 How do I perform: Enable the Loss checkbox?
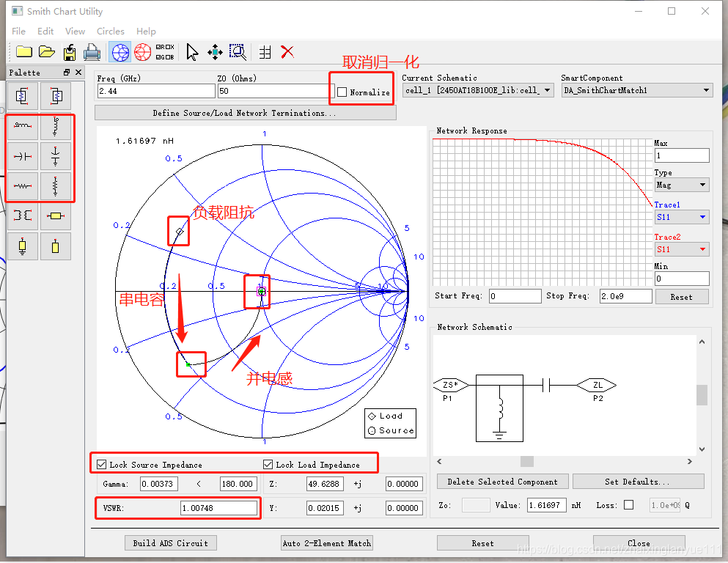[628, 505]
